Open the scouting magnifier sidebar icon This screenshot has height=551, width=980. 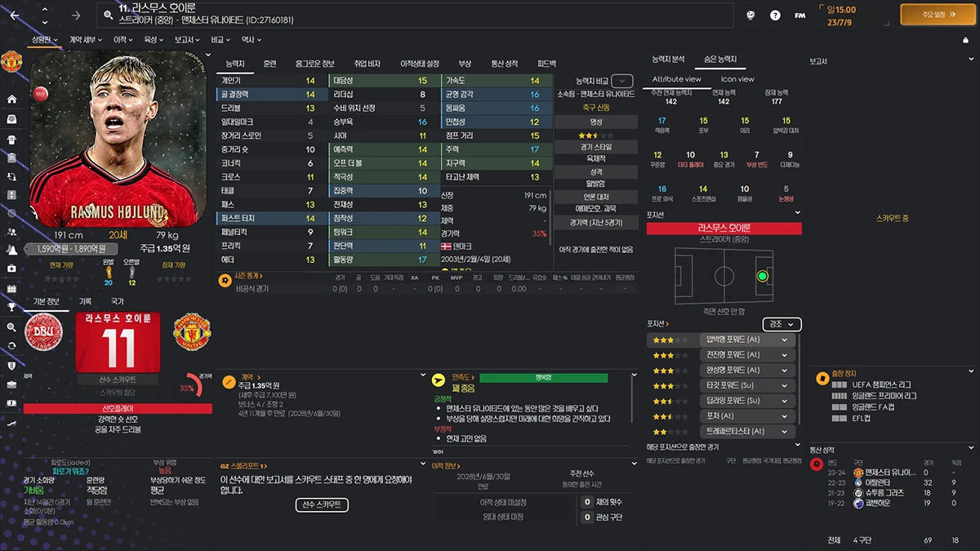[11, 327]
